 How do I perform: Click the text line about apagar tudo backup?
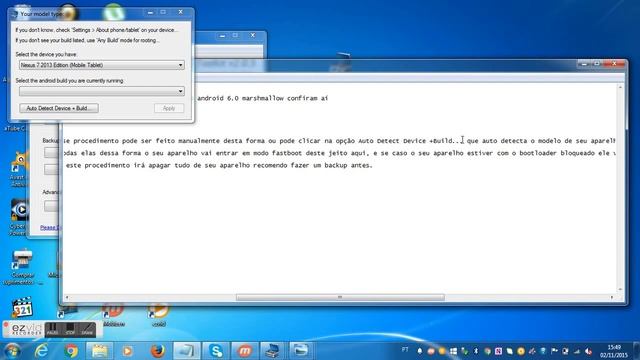click(x=219, y=165)
